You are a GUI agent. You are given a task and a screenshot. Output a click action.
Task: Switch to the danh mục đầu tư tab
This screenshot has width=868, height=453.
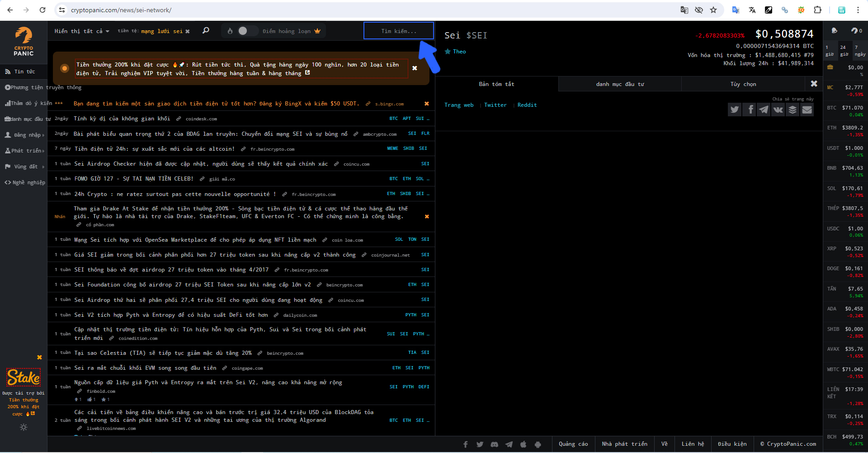[620, 84]
